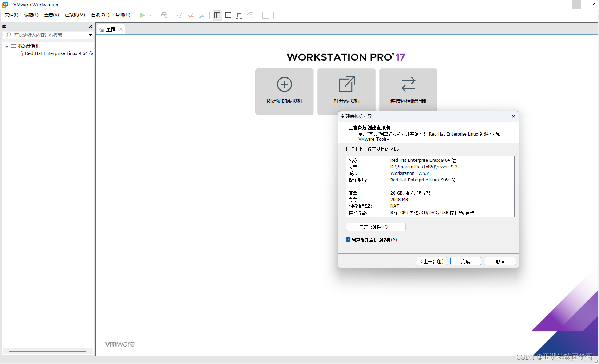Click the console view toolbar icon

pos(266,15)
